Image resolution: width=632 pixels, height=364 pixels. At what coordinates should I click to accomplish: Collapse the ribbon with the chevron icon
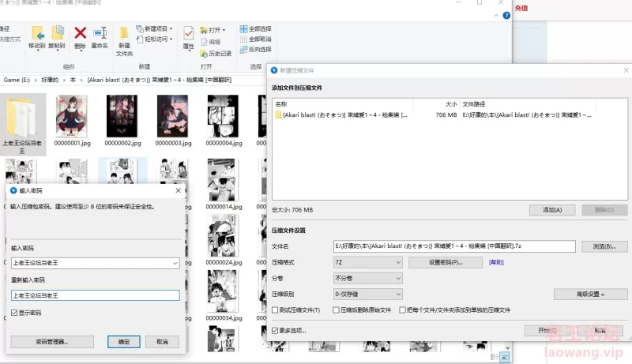[496, 16]
